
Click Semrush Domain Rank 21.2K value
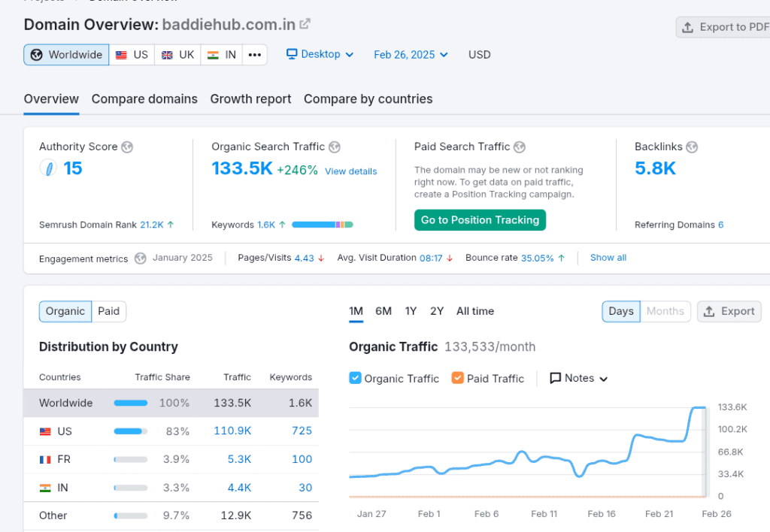pos(152,225)
